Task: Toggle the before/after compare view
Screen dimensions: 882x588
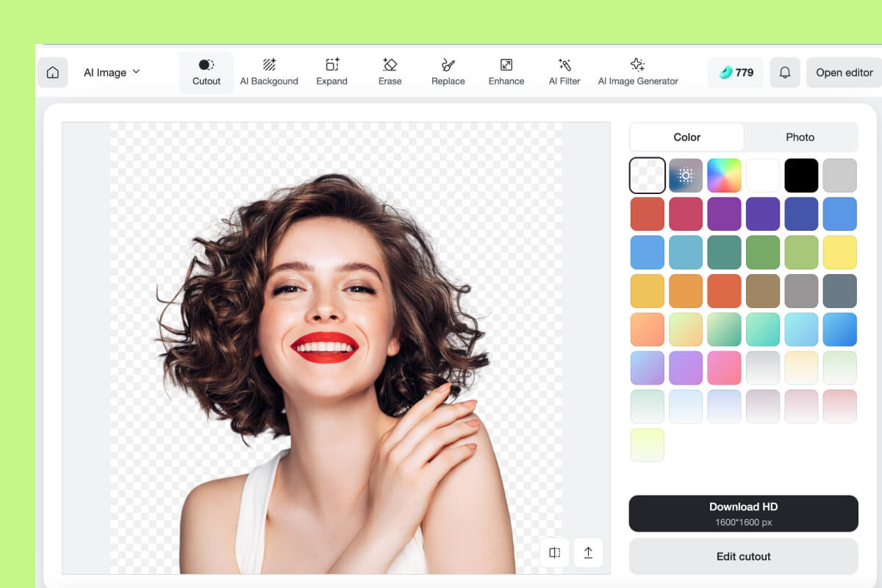Action: click(x=554, y=553)
